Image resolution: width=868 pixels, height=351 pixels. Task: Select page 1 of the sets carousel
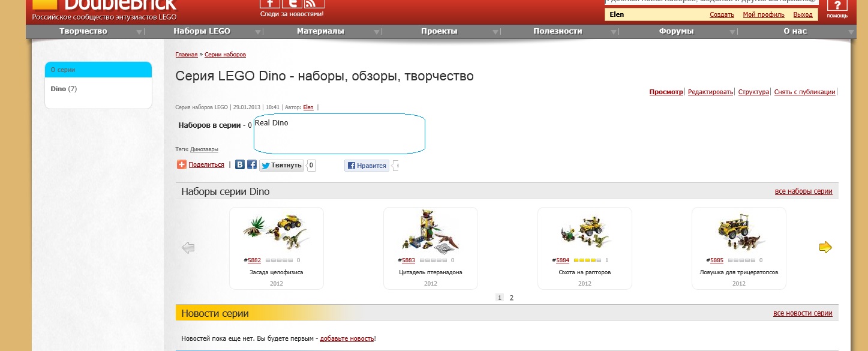[x=500, y=298]
